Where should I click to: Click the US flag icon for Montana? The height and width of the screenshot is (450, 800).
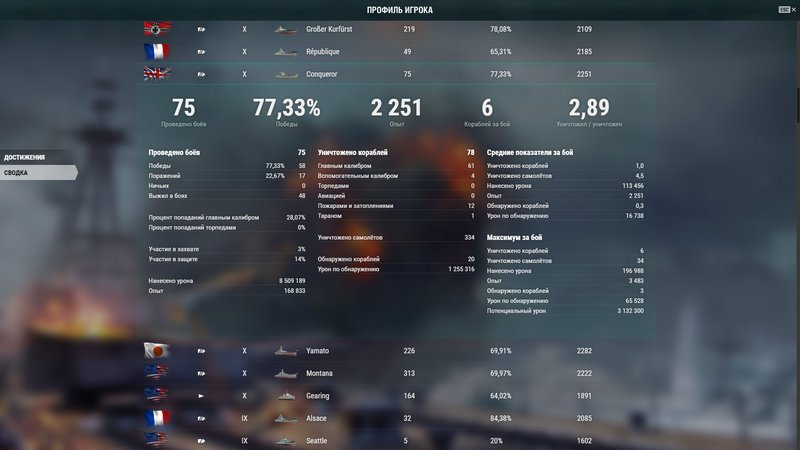click(157, 373)
